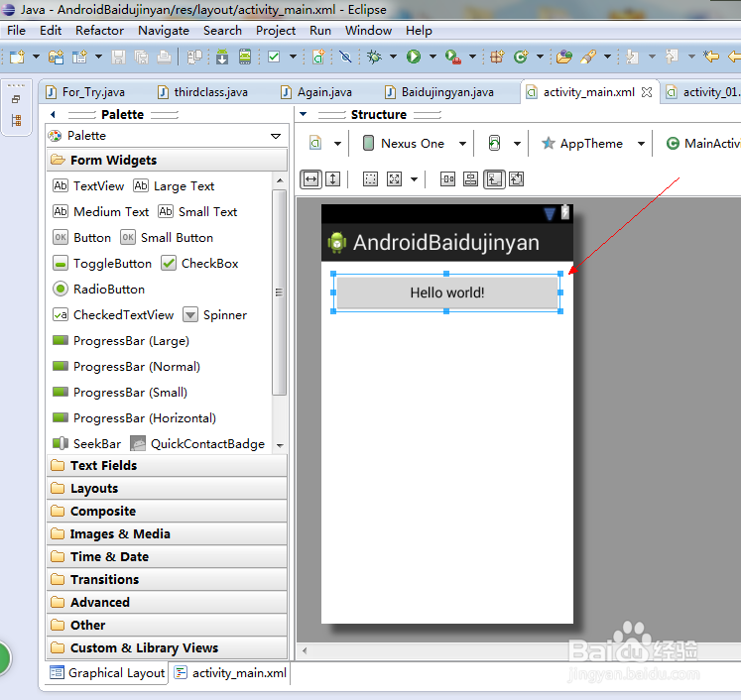Click the Run Last Tool icon
This screenshot has height=700, width=741.
[x=452, y=58]
